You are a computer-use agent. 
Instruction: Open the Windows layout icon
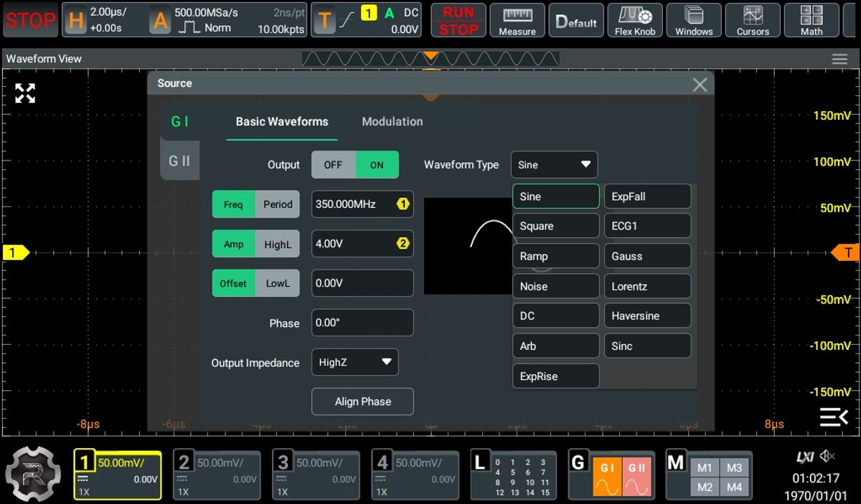[x=694, y=20]
